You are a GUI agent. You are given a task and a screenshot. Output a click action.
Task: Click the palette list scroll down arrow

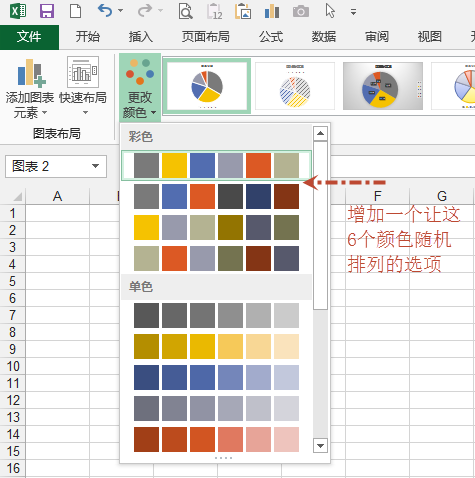(320, 446)
